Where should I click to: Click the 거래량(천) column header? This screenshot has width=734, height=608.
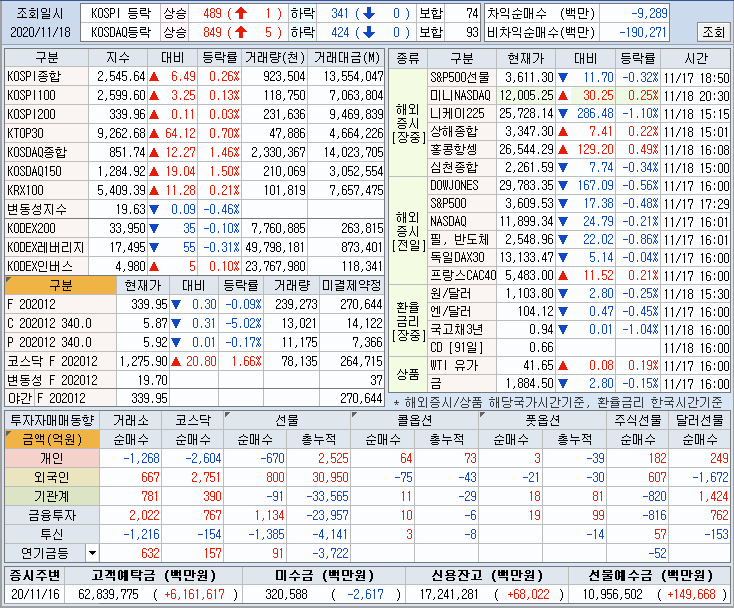tap(275, 58)
